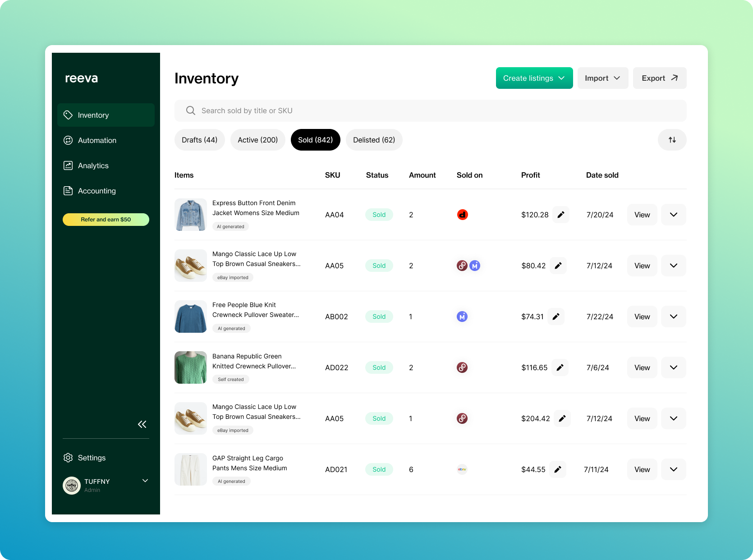Edit profit for Express Denim Jacket
Screen dimensions: 753x560
(560, 215)
